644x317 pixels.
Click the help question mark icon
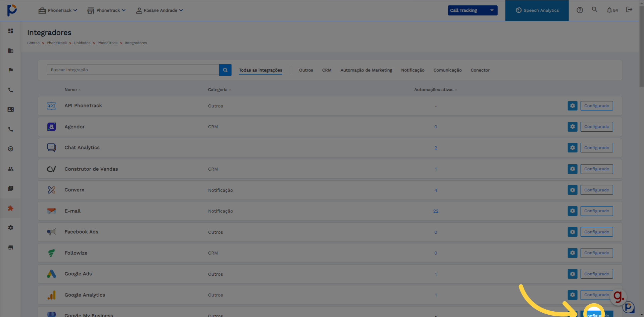coord(580,10)
